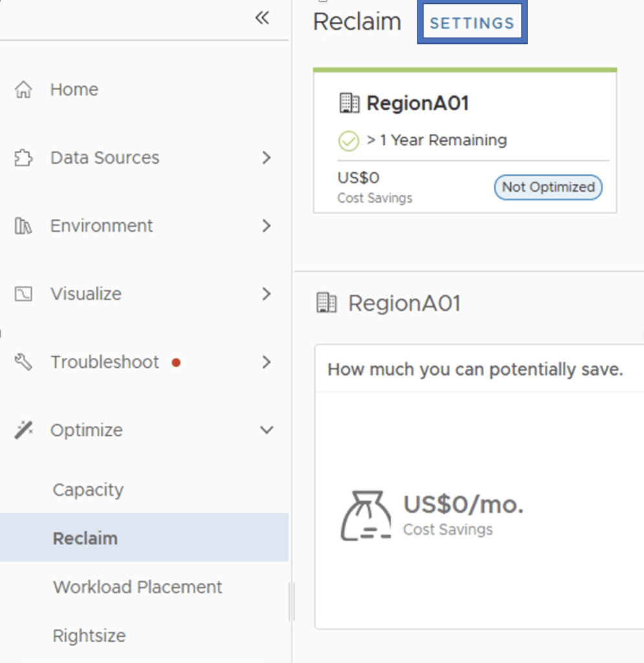Click the green checkmark status icon
This screenshot has height=663, width=644.
coord(349,140)
